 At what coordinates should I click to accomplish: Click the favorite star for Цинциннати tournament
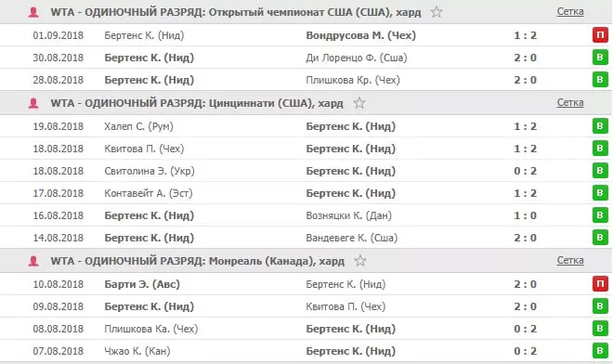359,103
